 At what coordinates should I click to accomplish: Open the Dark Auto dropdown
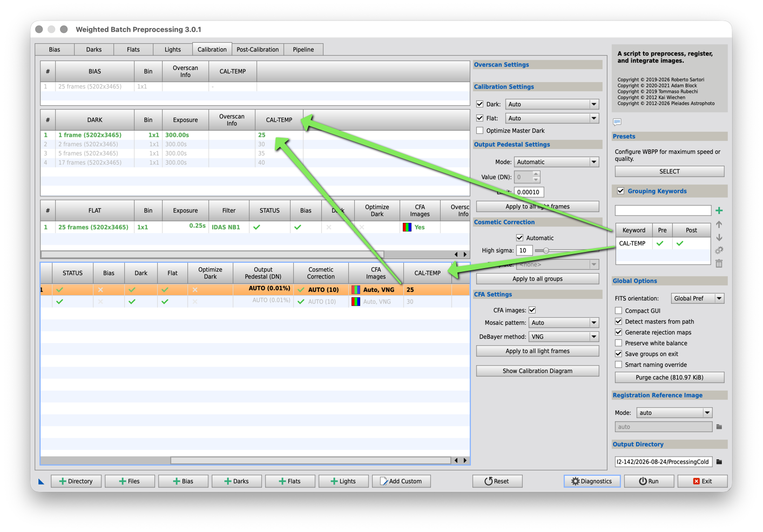pos(552,104)
